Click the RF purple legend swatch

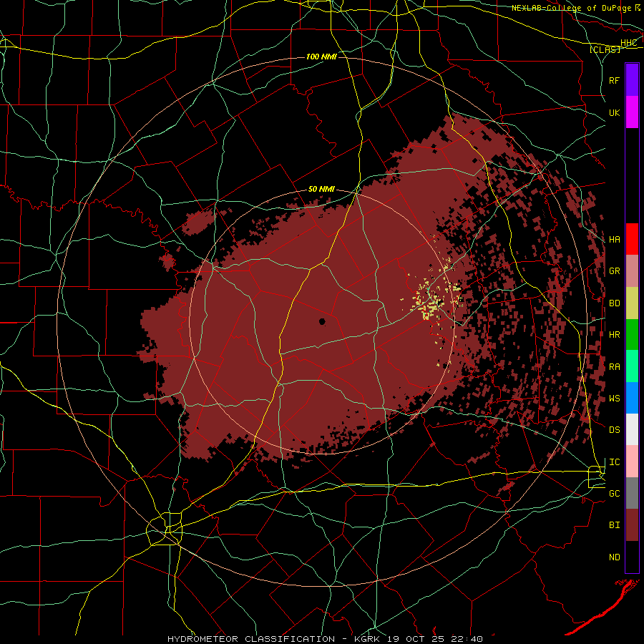coord(632,79)
